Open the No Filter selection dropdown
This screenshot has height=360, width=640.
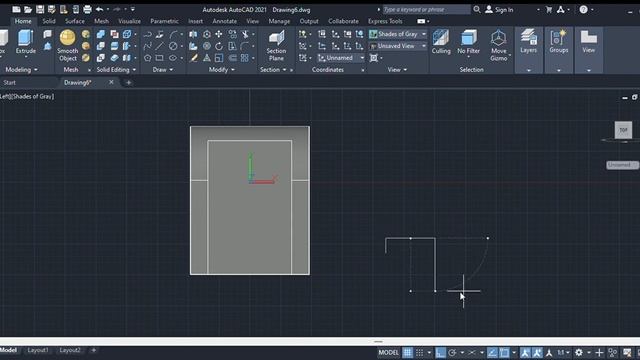[x=468, y=43]
